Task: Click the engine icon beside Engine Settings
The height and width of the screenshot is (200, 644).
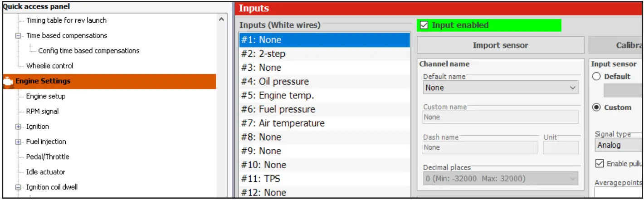Action: [x=9, y=82]
